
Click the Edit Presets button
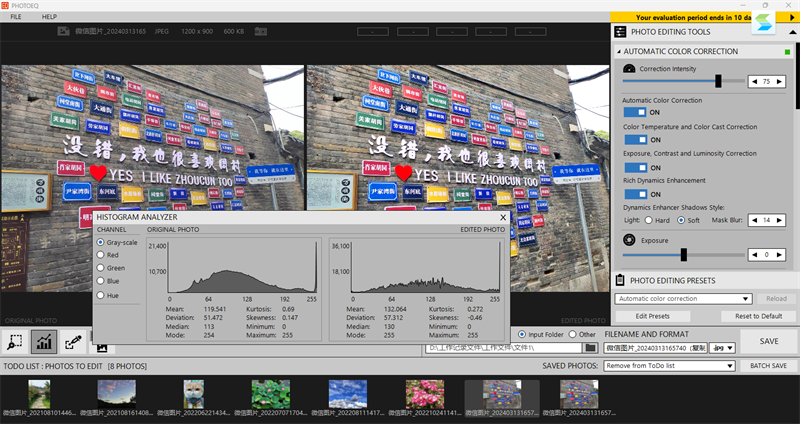(x=653, y=316)
